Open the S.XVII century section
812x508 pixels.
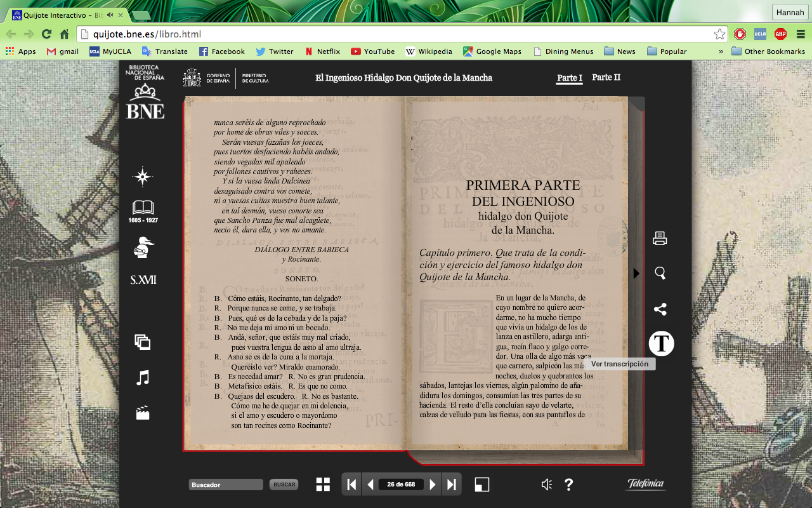[x=143, y=280]
